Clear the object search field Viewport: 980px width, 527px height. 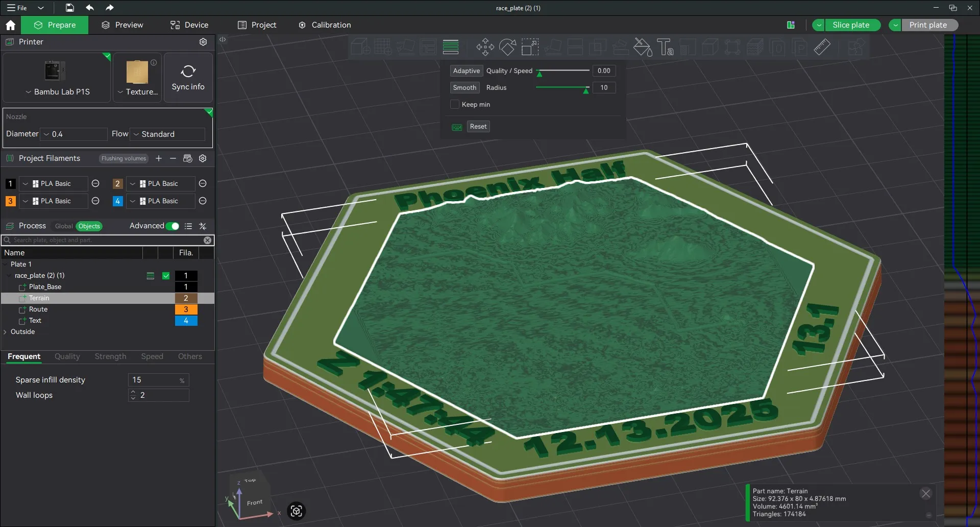tap(208, 240)
